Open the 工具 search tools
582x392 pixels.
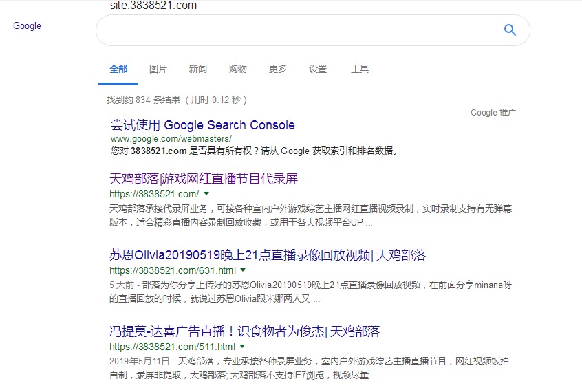click(360, 69)
